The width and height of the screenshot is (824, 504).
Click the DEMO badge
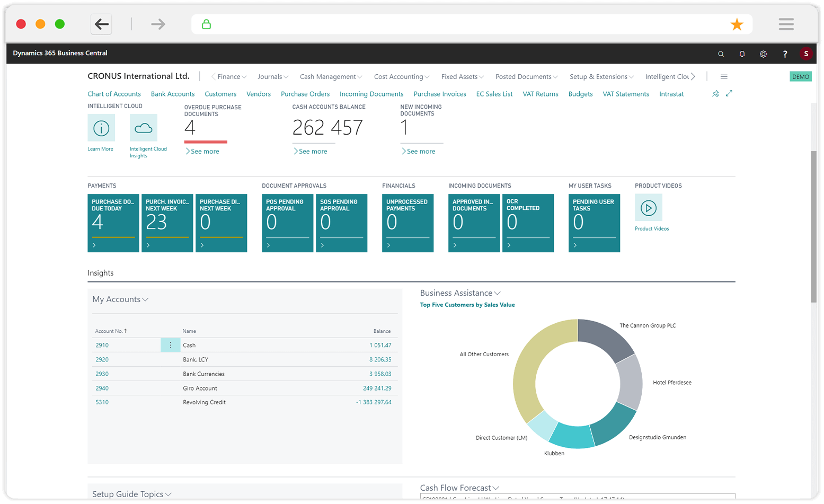[x=801, y=77]
